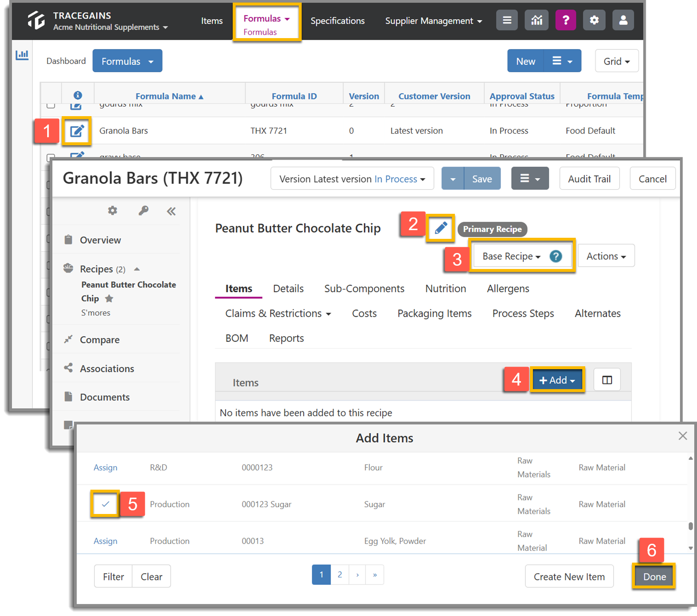Switch to the Details tab
This screenshot has height=616, width=697.
[288, 289]
